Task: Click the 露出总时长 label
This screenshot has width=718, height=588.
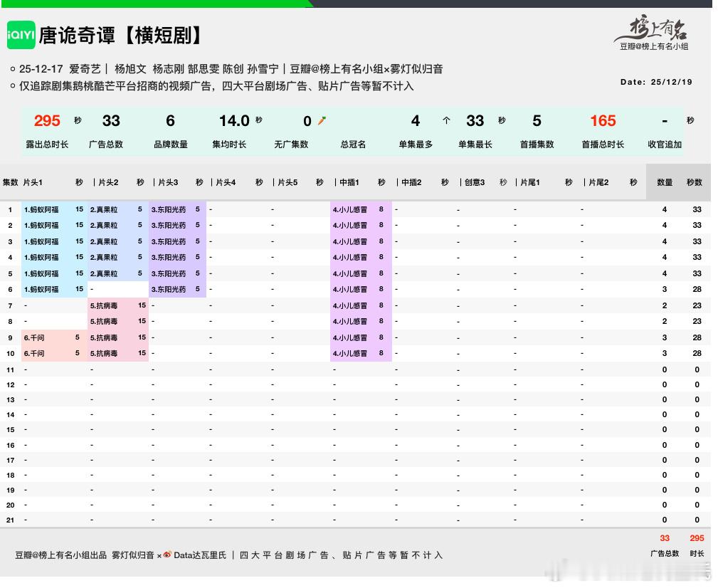Action: (47, 145)
